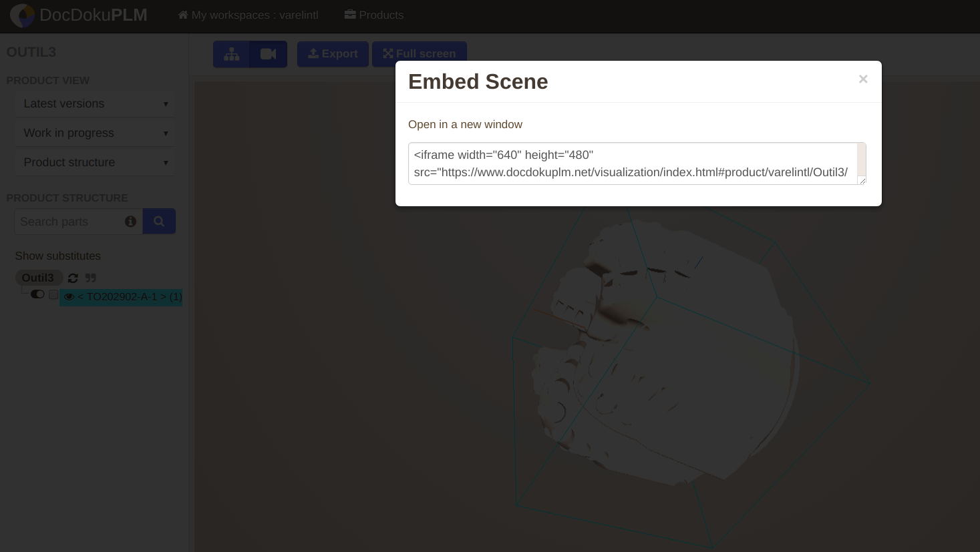Click the magnifier search button
The image size is (980, 552).
pos(159,222)
